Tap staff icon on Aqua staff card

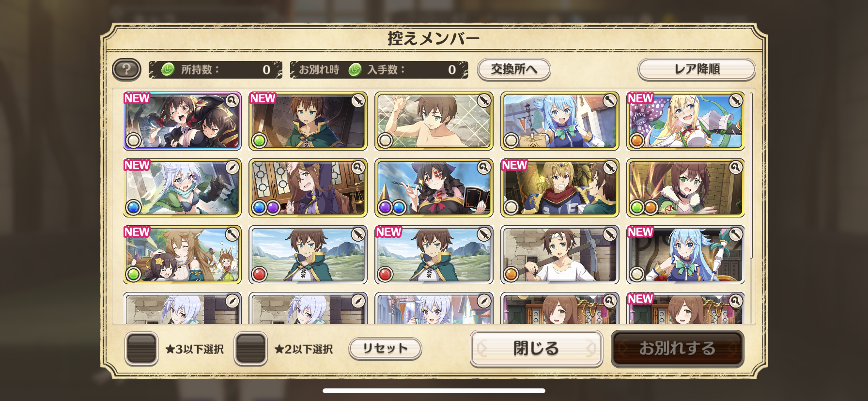[x=736, y=234]
